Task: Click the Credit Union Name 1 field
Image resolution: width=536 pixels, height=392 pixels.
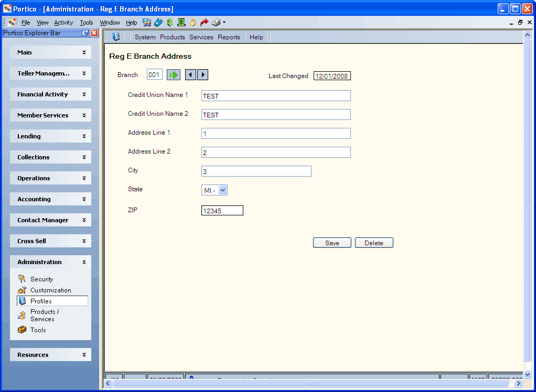Action: coord(276,95)
